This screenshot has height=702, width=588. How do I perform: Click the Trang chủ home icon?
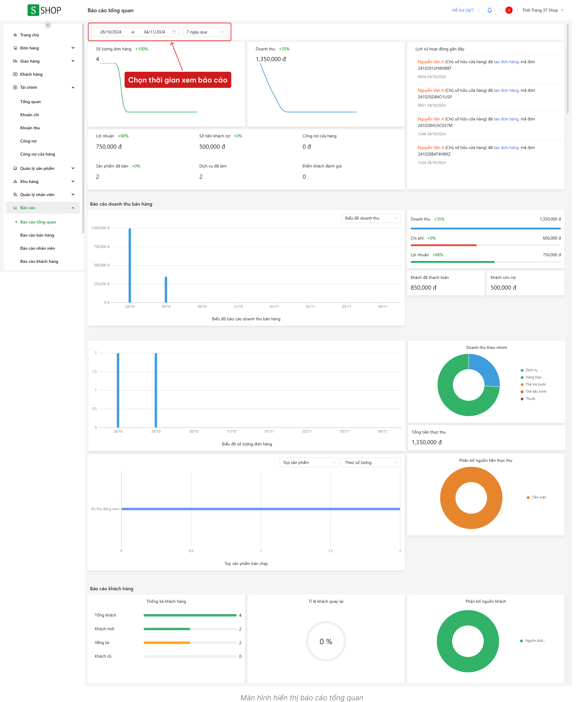click(x=15, y=35)
